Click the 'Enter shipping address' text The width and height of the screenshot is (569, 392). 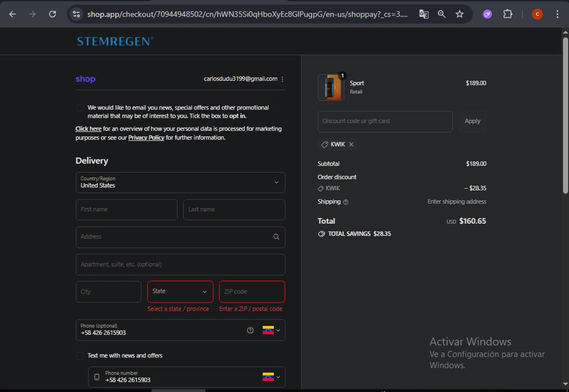(x=457, y=202)
